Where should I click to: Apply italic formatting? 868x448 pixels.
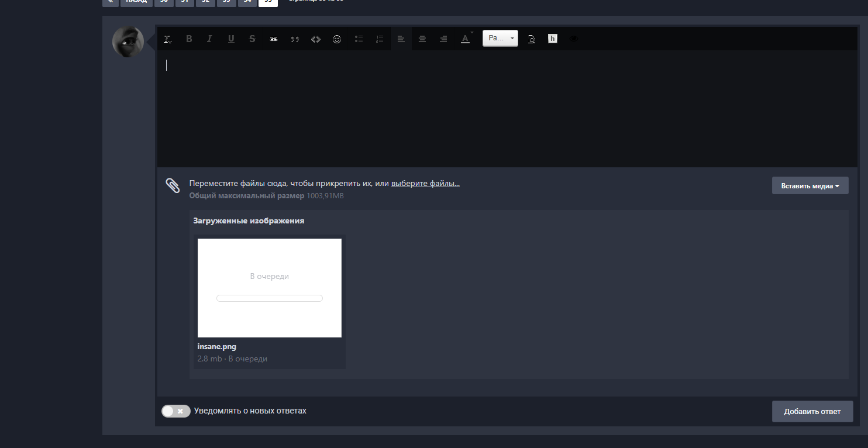click(x=209, y=38)
